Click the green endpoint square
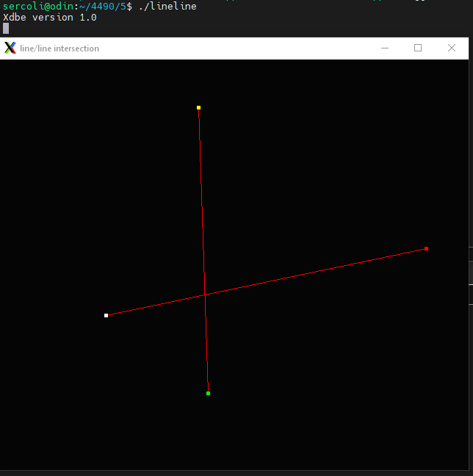 point(208,393)
